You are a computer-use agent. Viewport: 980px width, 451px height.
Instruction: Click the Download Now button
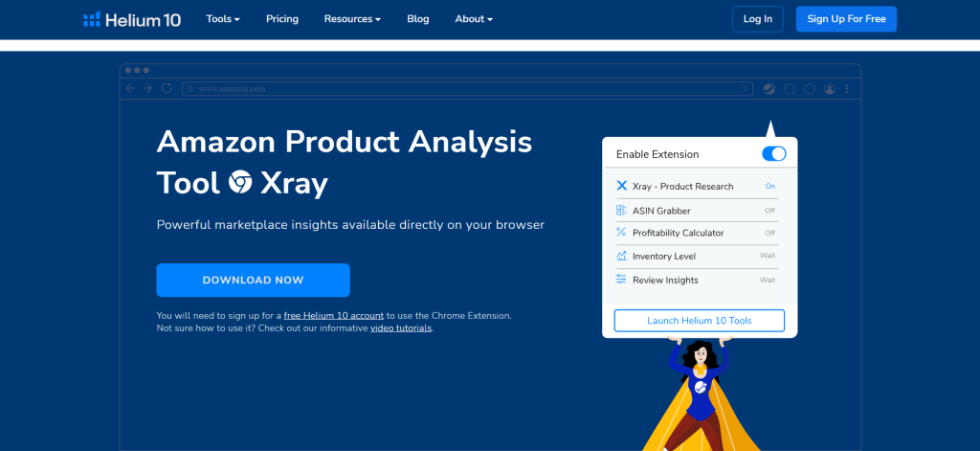(253, 281)
